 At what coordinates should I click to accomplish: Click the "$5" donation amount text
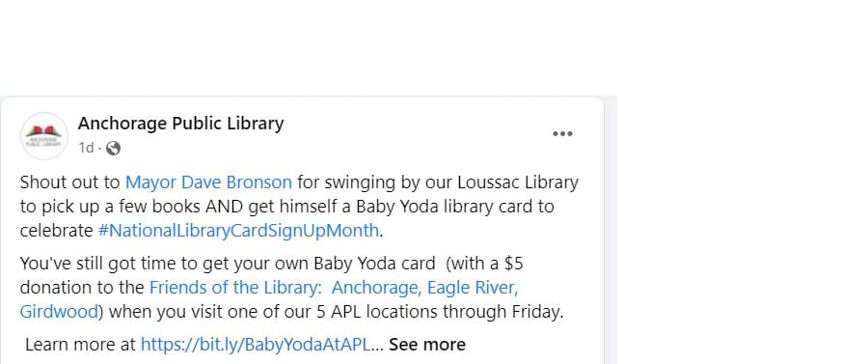(x=514, y=264)
